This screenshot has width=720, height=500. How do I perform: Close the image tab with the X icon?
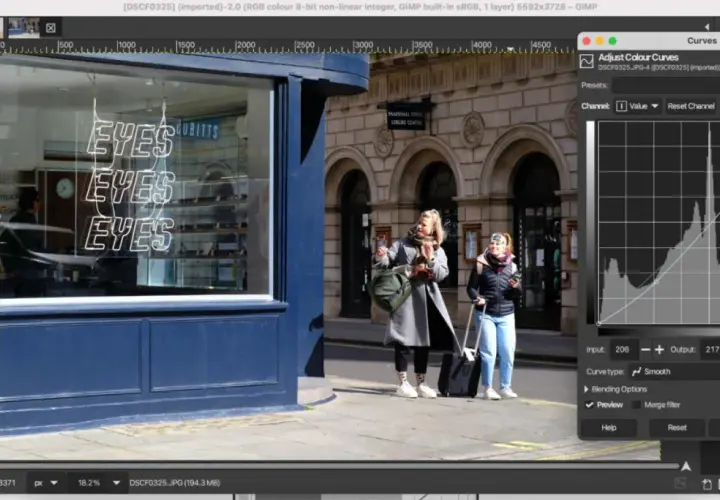(51, 28)
